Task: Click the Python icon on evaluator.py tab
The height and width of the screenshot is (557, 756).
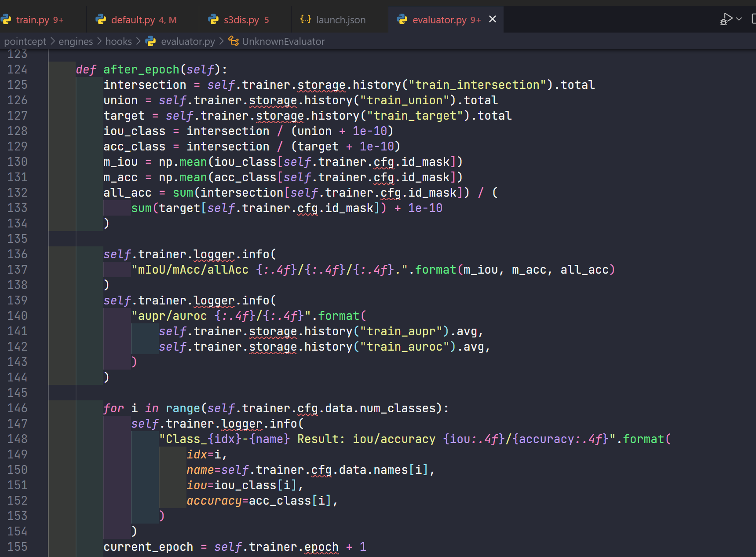Action: 402,19
